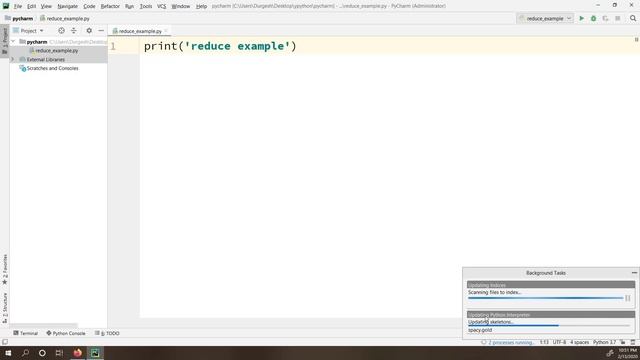The width and height of the screenshot is (640, 360).
Task: Open the Project view type dropdown
Action: coord(28,31)
